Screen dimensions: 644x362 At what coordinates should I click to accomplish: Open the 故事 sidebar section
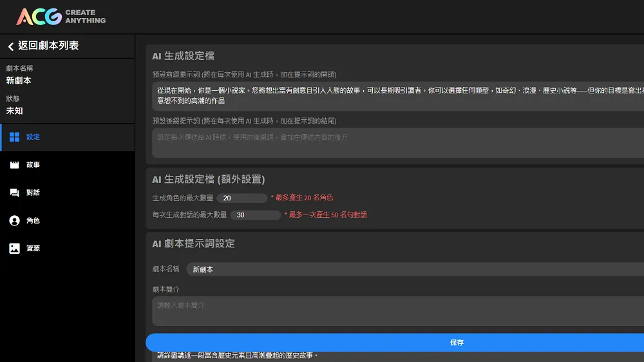33,165
